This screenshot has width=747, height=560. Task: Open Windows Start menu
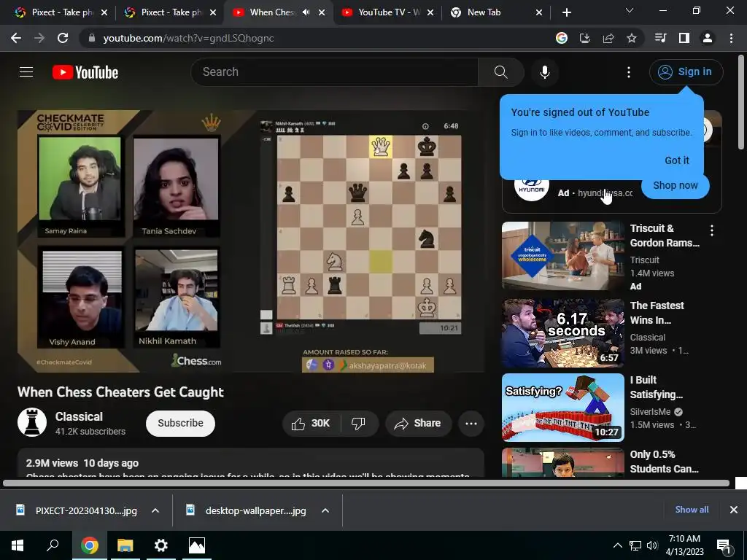(18, 545)
